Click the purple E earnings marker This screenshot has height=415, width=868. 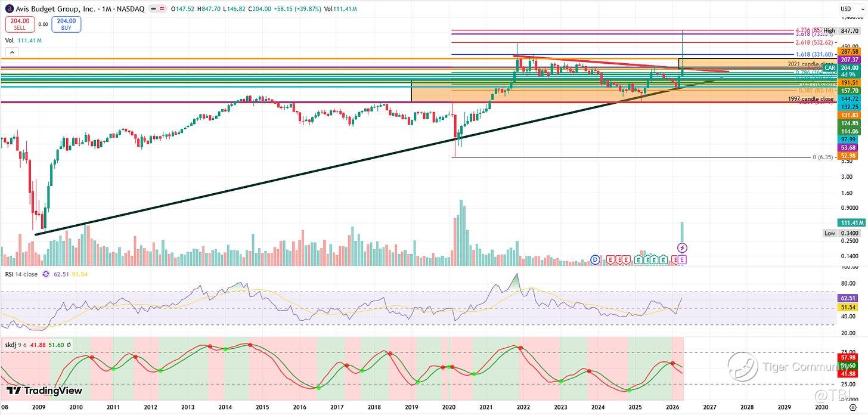click(683, 259)
